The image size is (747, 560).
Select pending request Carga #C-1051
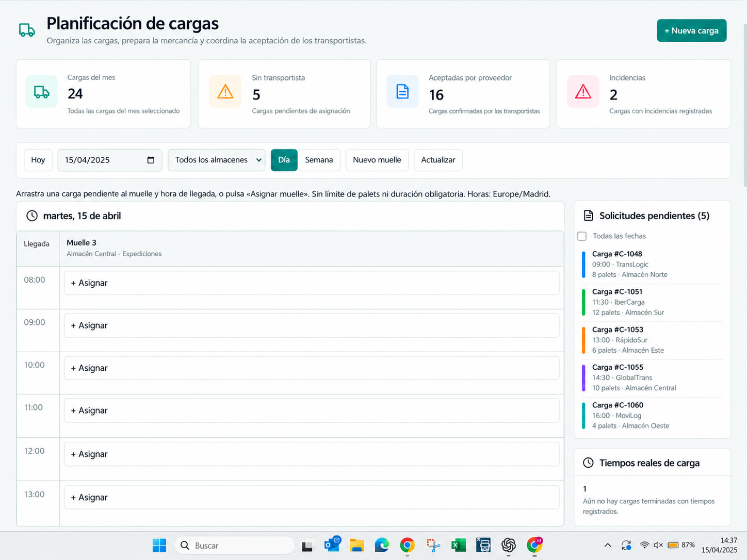[652, 302]
